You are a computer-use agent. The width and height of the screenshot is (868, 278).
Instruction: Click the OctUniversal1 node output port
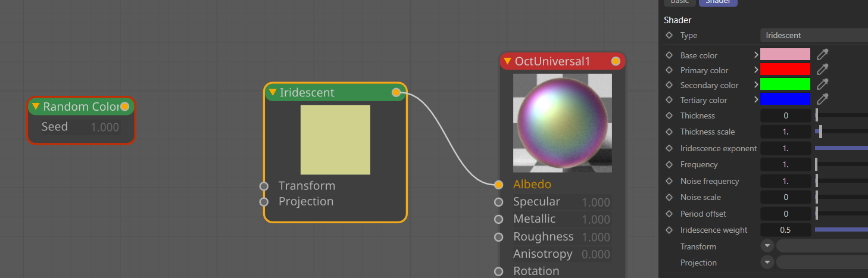[x=616, y=61]
